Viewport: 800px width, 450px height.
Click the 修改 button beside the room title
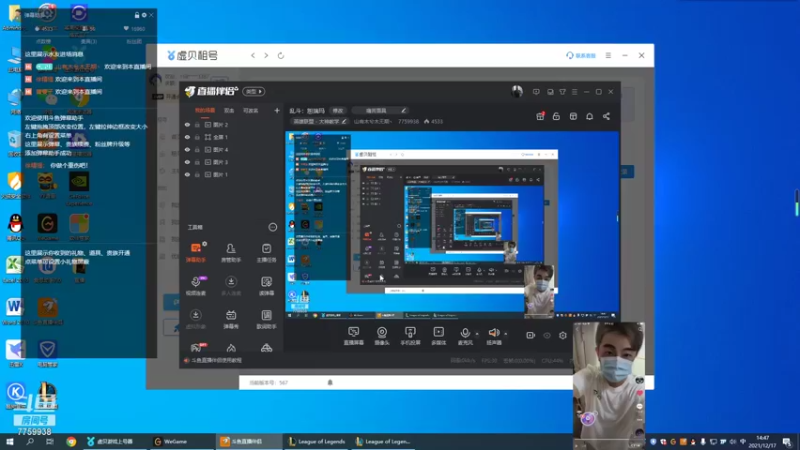point(338,110)
